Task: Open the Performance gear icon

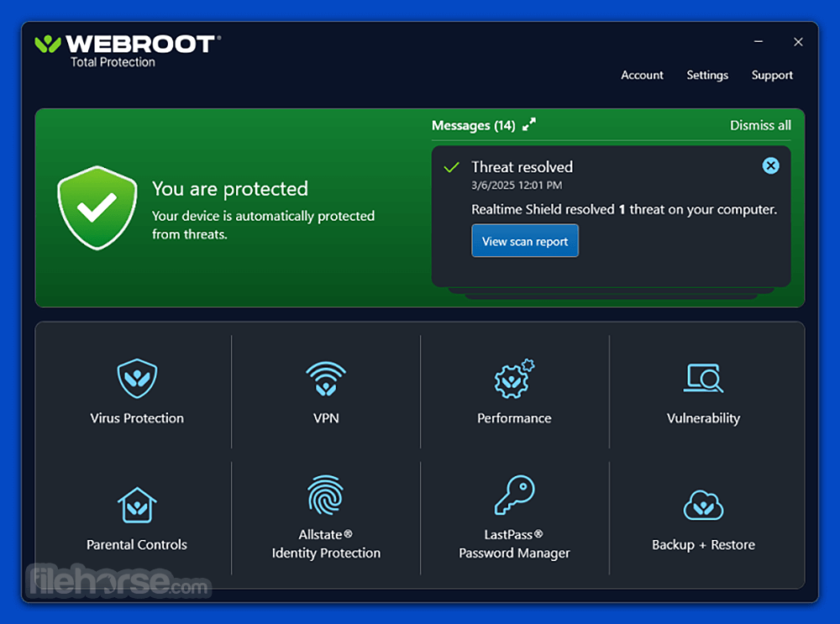Action: point(514,379)
